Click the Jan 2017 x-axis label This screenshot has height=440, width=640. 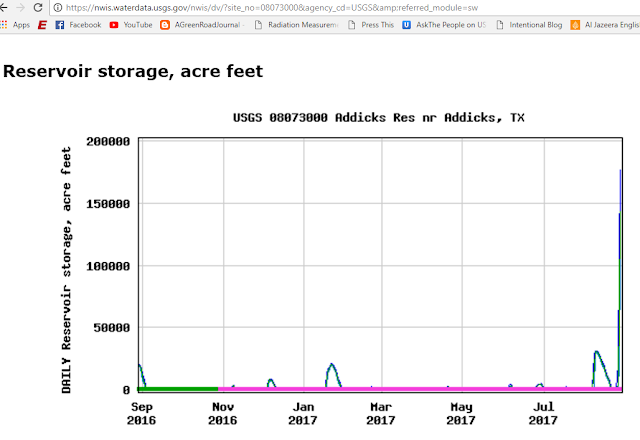[302, 413]
